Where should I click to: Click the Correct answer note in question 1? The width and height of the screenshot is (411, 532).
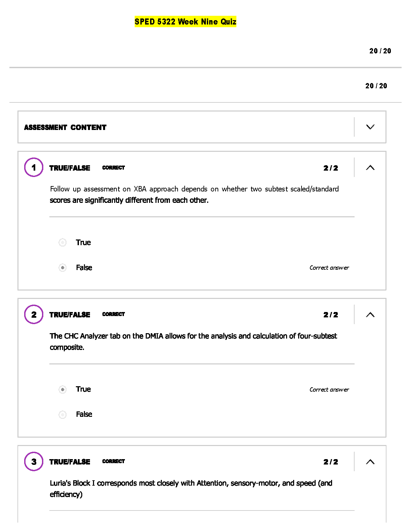pos(329,268)
